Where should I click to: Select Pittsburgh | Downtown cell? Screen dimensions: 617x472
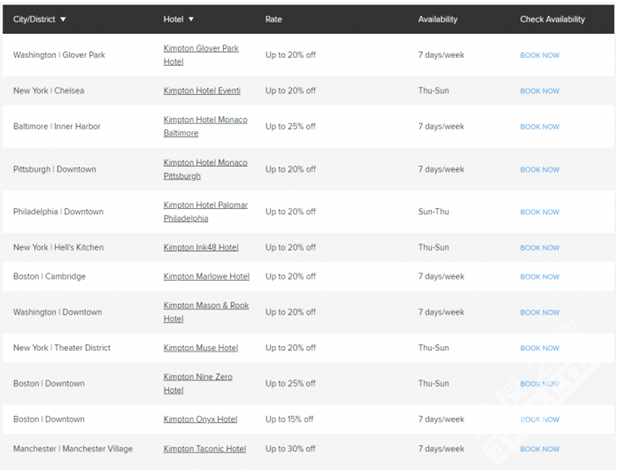pyautogui.click(x=54, y=170)
